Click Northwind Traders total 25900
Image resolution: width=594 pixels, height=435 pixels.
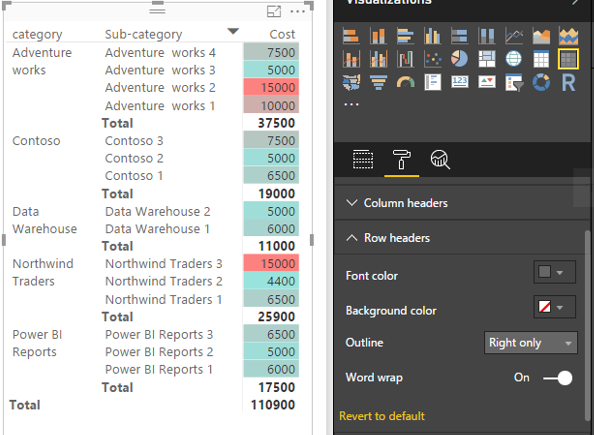coord(276,317)
